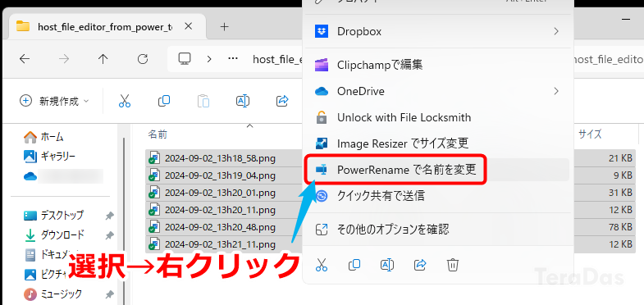The height and width of the screenshot is (305, 644).
Task: Click the 78 KB size cell
Action: tap(620, 227)
